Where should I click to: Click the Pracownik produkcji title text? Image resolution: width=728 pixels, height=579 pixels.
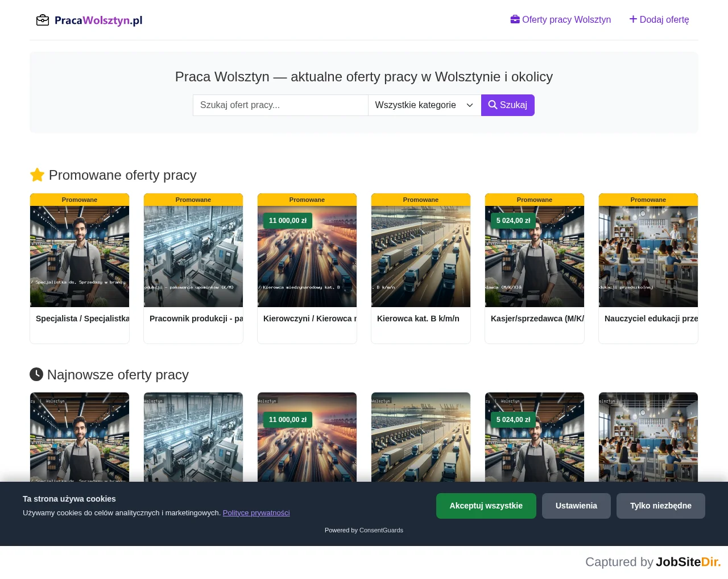point(196,319)
